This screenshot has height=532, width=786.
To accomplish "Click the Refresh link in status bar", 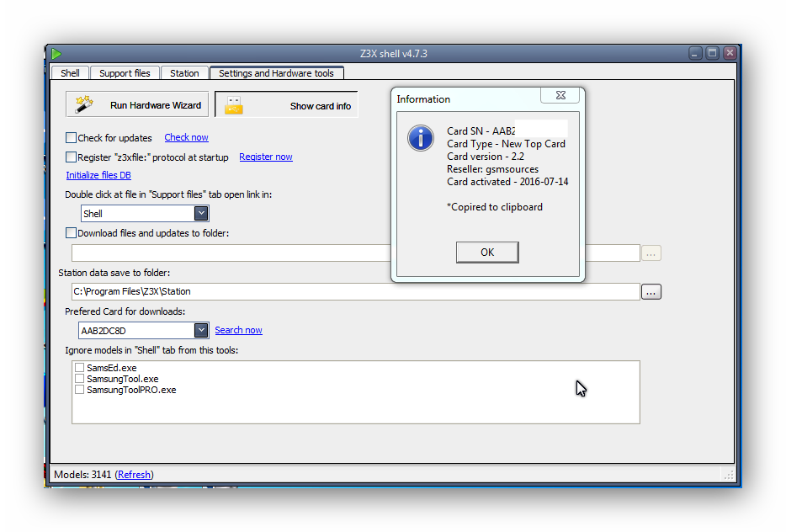I will coord(134,474).
